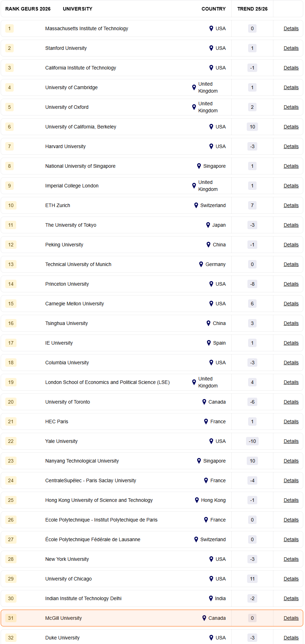This screenshot has width=305, height=644.
Task: Click the pin icon beside Switzerland for ETH Zurich
Action: [196, 205]
